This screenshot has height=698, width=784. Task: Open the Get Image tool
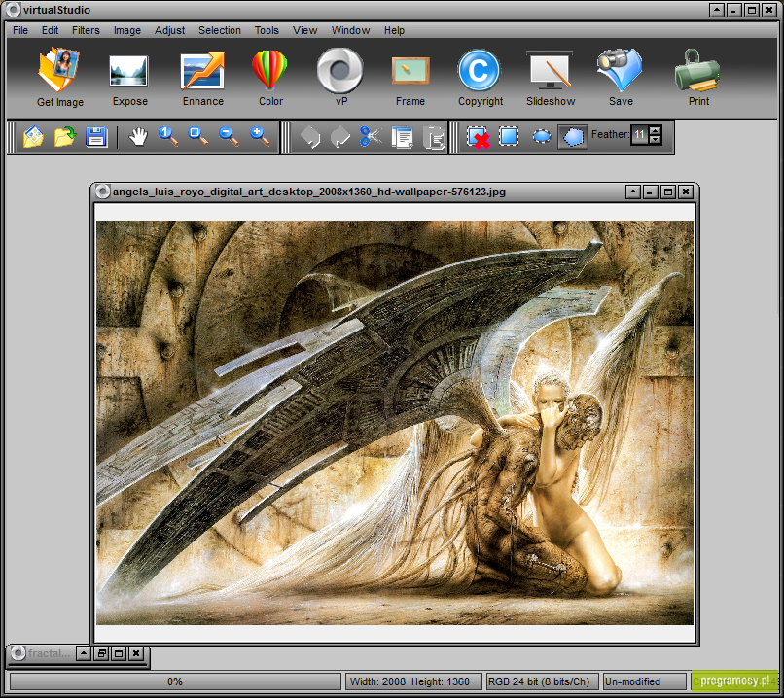pyautogui.click(x=59, y=77)
